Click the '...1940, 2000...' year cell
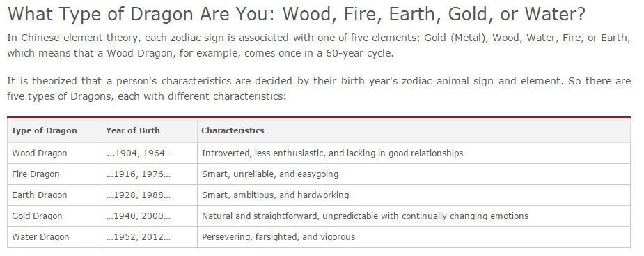This screenshot has height=256, width=644. tap(150, 216)
